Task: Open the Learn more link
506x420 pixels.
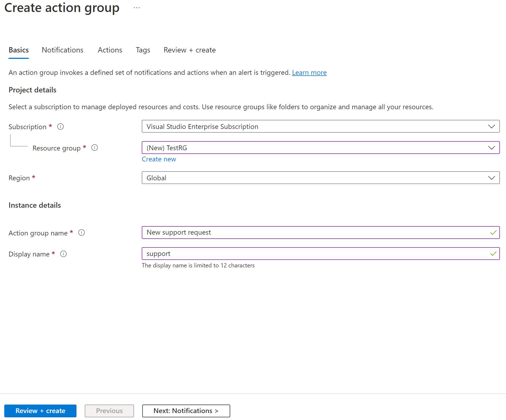Action: click(x=309, y=72)
